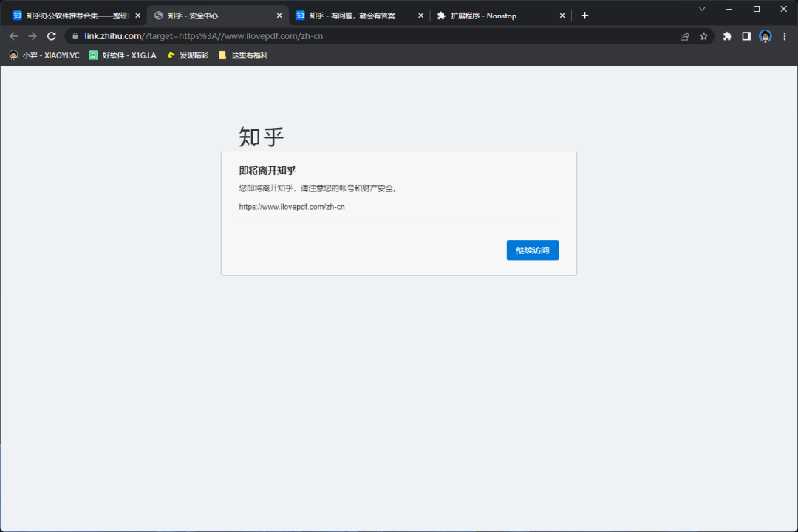Open Chrome three-dot menu
Screen dimensions: 798x532
(x=784, y=36)
